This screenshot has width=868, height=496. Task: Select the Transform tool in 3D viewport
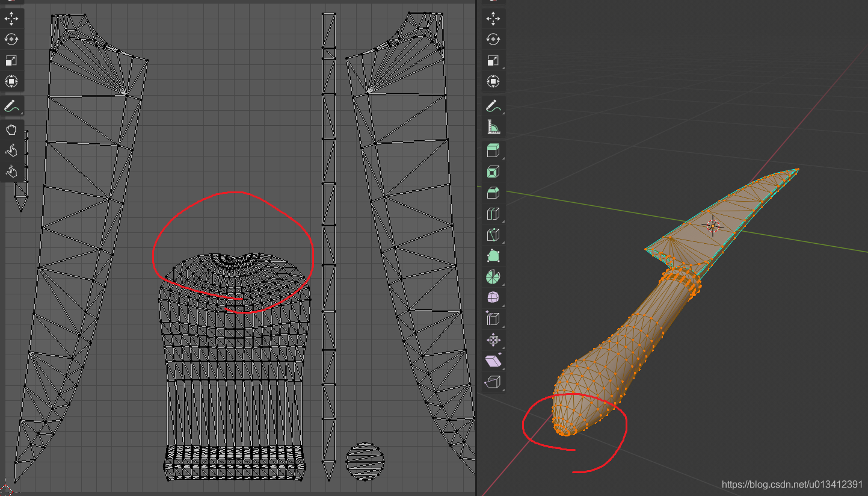(493, 81)
